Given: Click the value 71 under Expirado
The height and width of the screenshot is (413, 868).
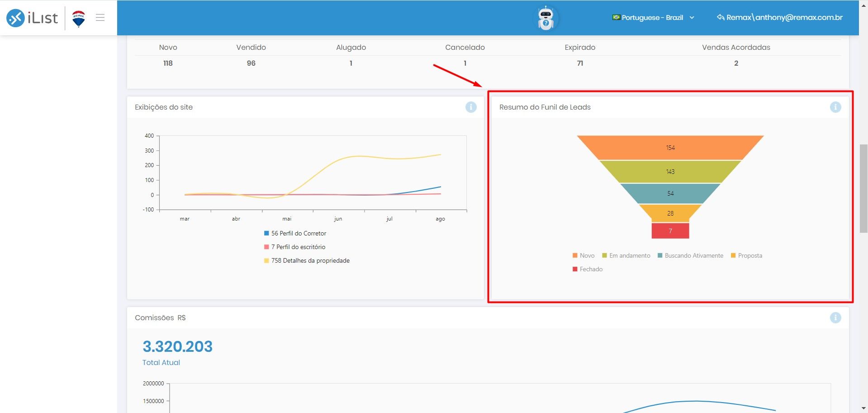Looking at the screenshot, I should (x=580, y=63).
